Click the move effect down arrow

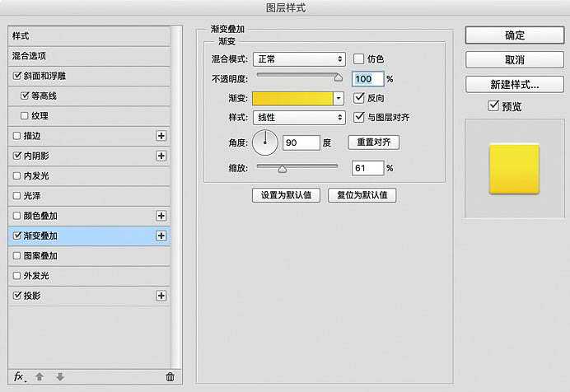click(x=59, y=377)
